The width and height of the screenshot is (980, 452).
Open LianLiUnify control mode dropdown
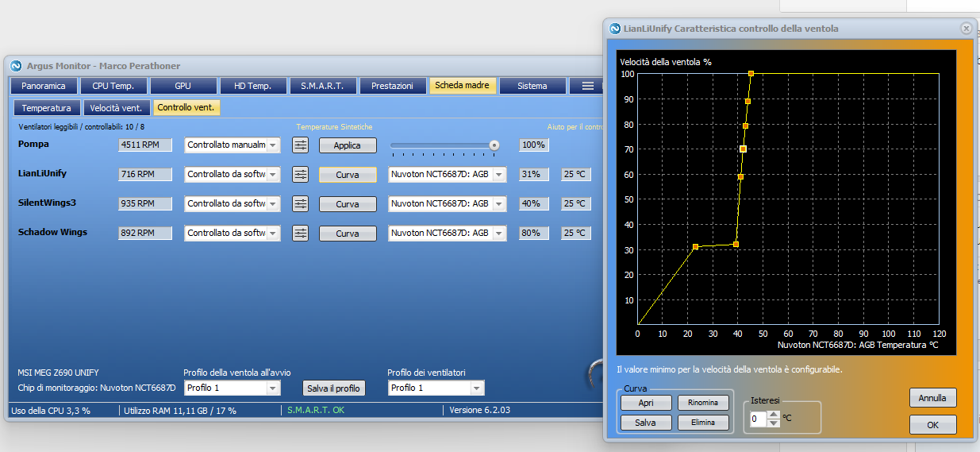273,175
